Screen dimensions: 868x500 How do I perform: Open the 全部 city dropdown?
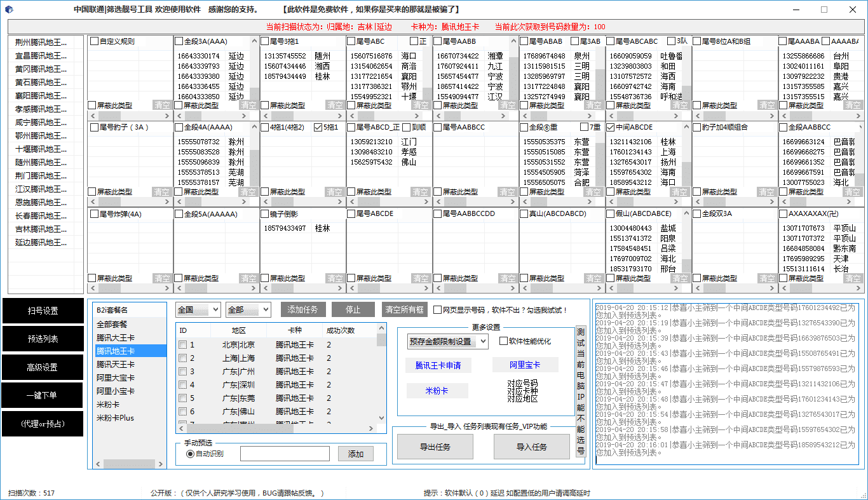tap(248, 309)
